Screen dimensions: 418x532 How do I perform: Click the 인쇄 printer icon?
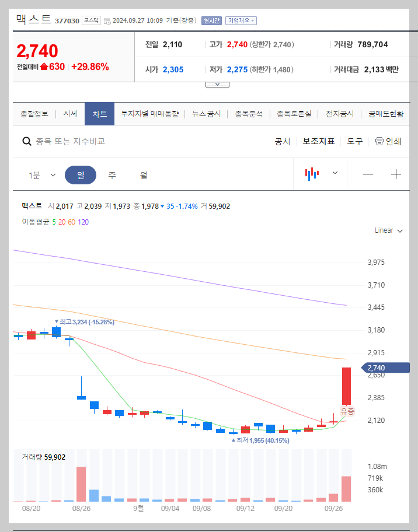[x=380, y=141]
